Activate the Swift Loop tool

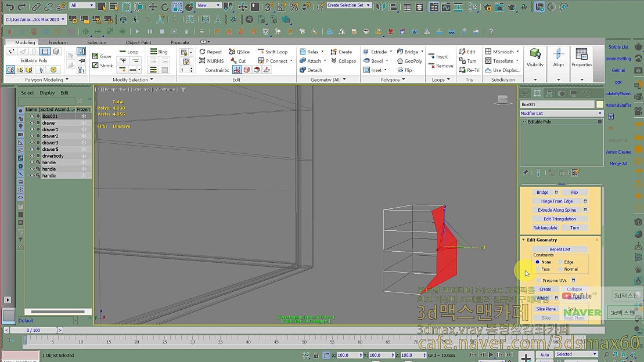tap(274, 51)
